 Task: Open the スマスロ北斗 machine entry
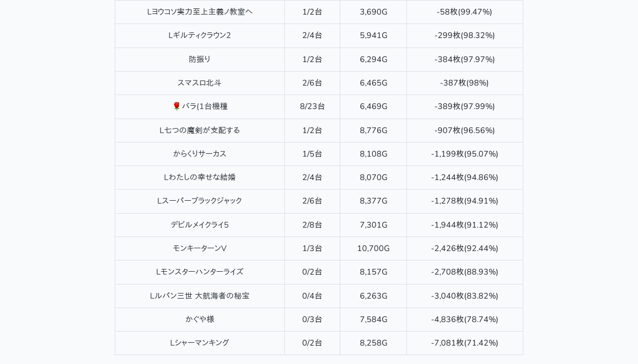(x=200, y=83)
